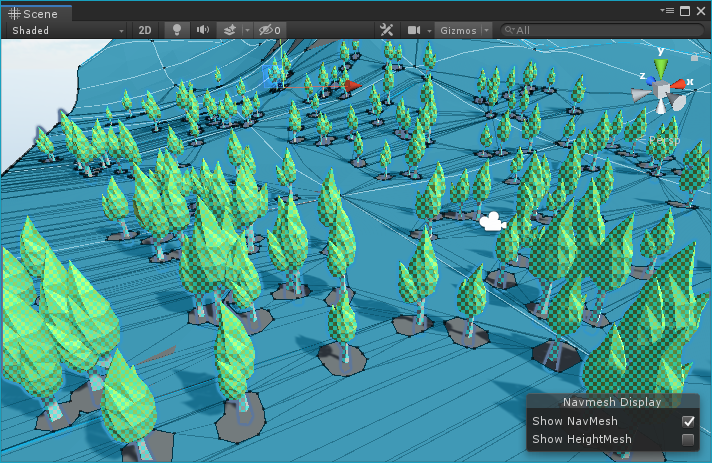Image resolution: width=712 pixels, height=463 pixels.
Task: Toggle Gizmos button
Action: [458, 30]
